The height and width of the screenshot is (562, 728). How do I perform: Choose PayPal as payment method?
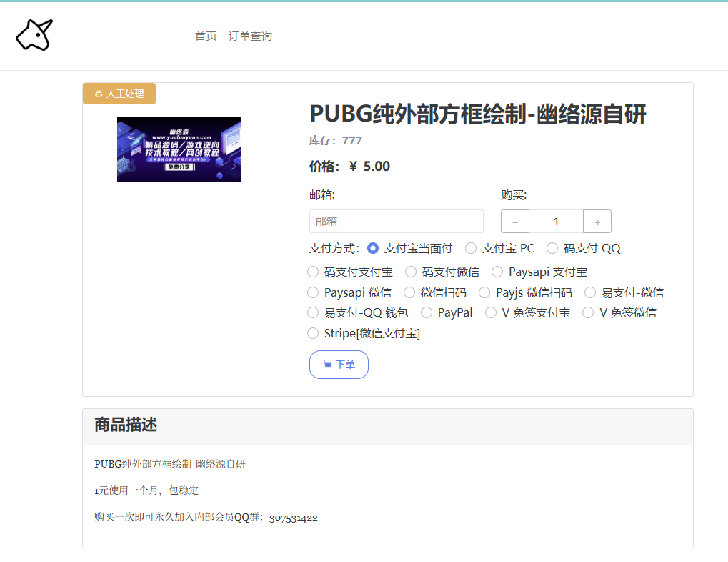pos(427,312)
